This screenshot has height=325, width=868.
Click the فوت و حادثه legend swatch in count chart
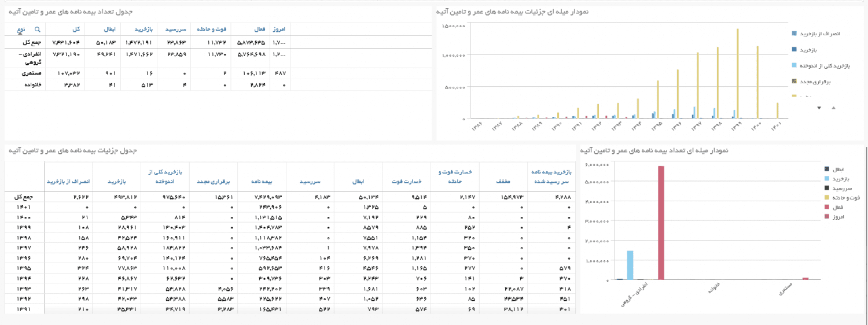point(827,198)
